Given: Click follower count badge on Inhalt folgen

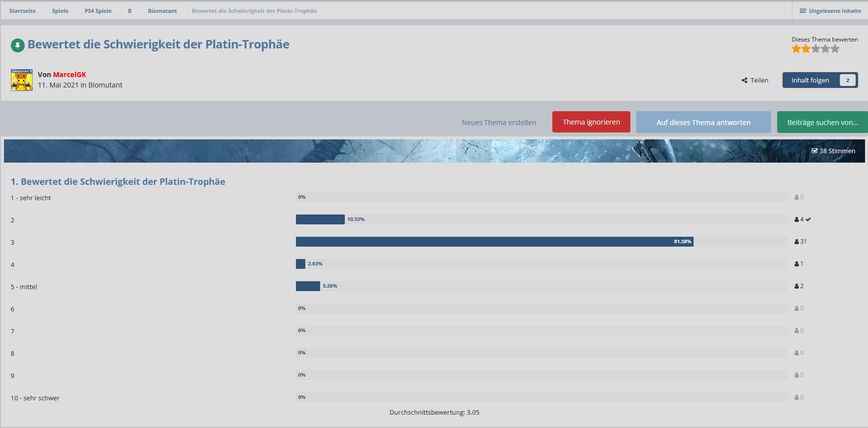Looking at the screenshot, I should click(848, 81).
